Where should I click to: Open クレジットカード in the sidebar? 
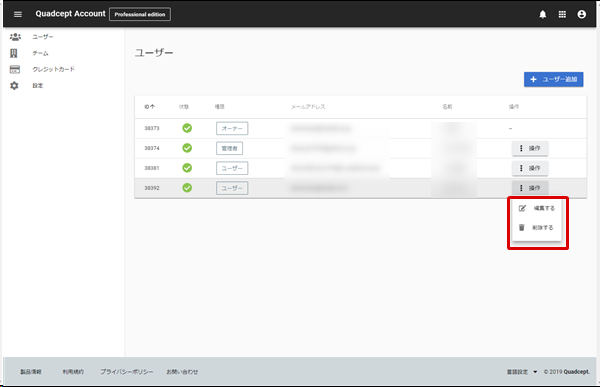[54, 69]
